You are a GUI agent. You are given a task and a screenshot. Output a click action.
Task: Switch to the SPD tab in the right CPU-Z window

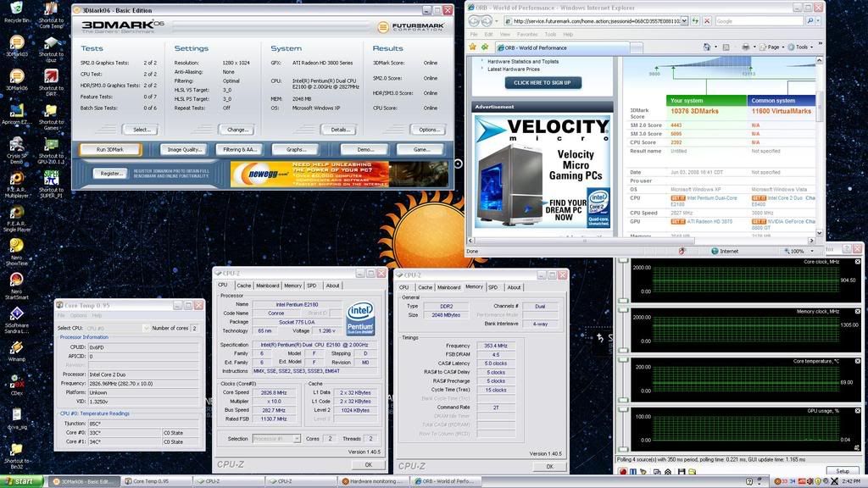[492, 288]
